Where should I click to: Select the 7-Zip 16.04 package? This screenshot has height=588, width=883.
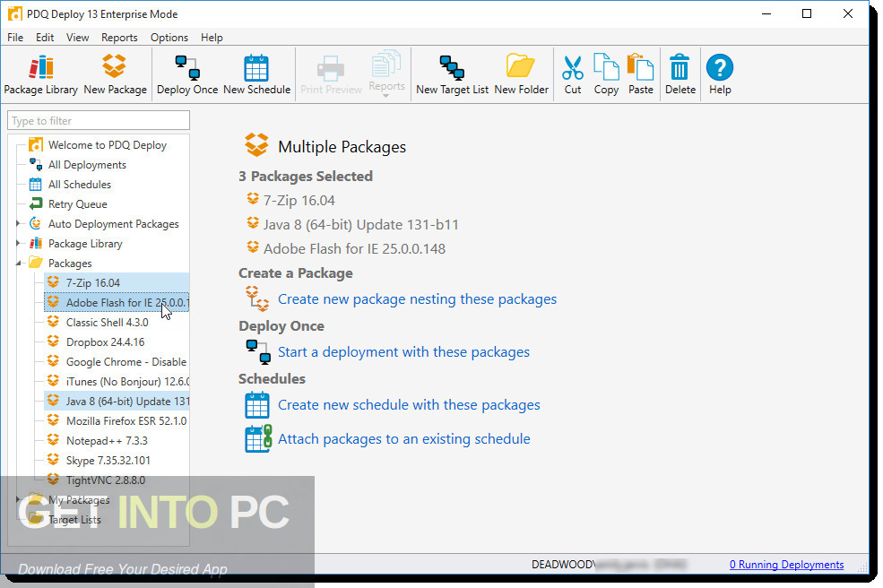point(117,282)
